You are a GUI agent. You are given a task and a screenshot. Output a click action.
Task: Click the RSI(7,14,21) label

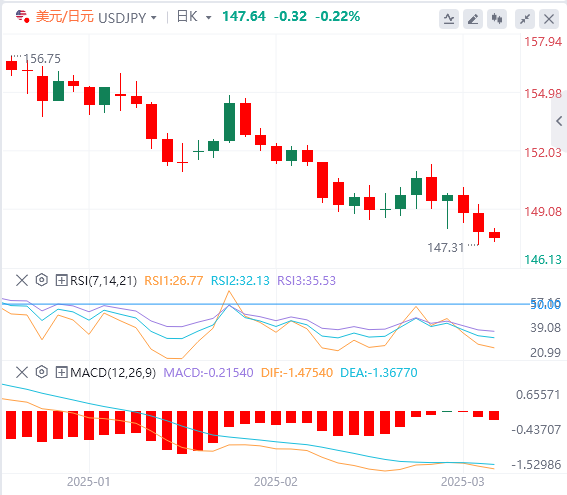(x=103, y=281)
